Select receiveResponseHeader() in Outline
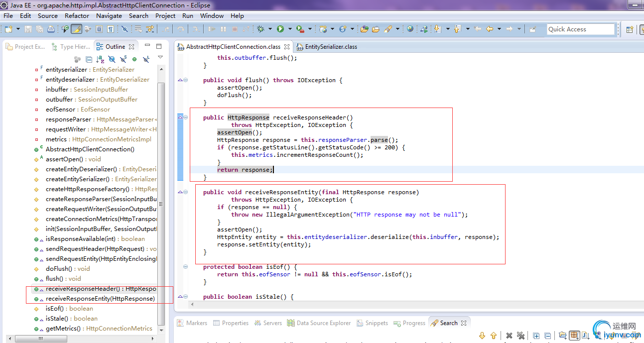This screenshot has height=343, width=644. pyautogui.click(x=96, y=289)
